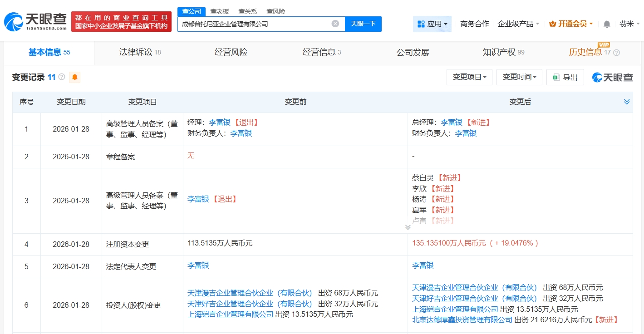The image size is (644, 334).
Task: Open the 变更时间 filter dropdown
Action: 519,77
